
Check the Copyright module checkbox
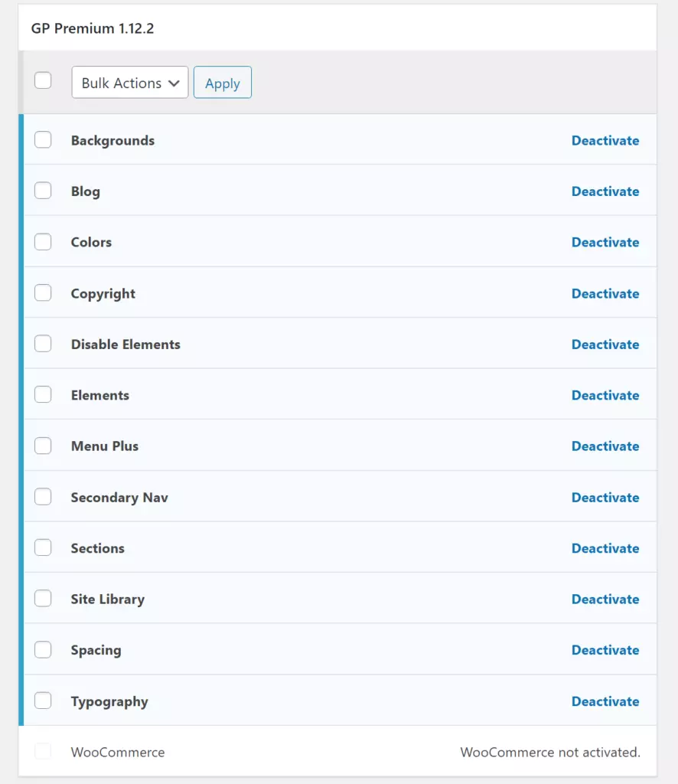43,292
